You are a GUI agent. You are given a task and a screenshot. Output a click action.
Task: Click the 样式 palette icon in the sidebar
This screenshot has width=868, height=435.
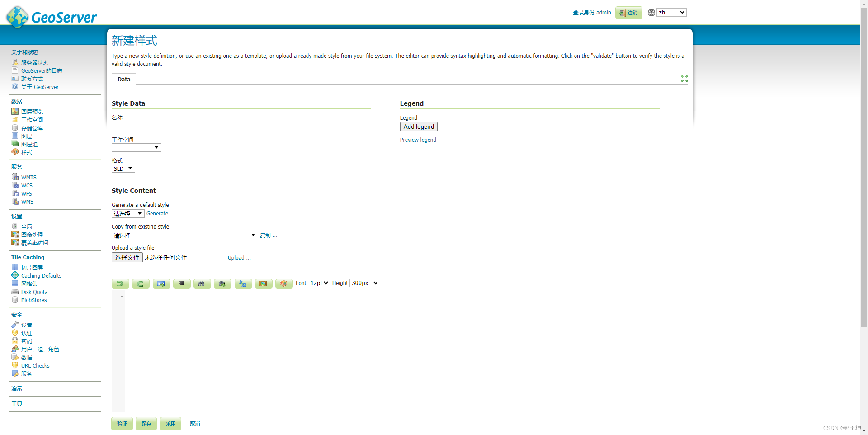[x=15, y=152]
